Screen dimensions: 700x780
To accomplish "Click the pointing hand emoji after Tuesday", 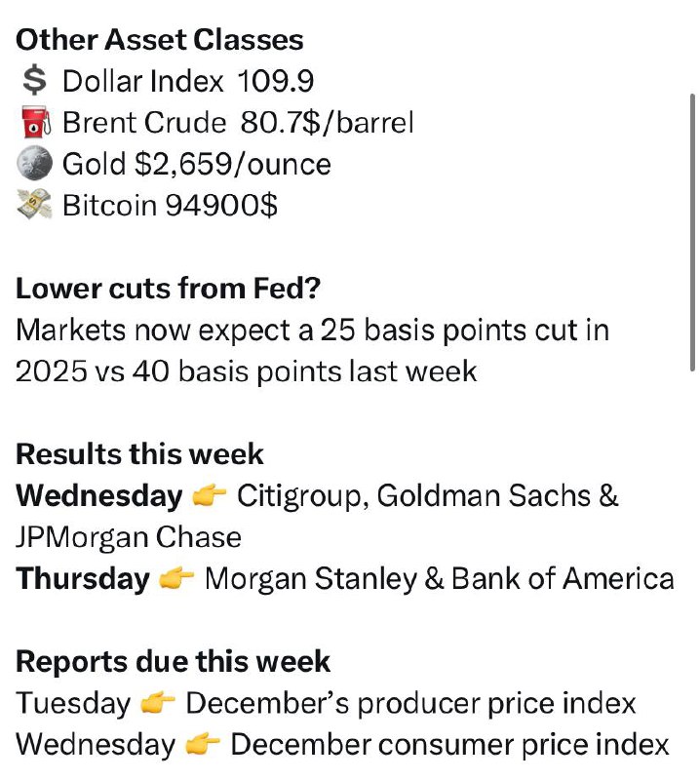I will (158, 703).
